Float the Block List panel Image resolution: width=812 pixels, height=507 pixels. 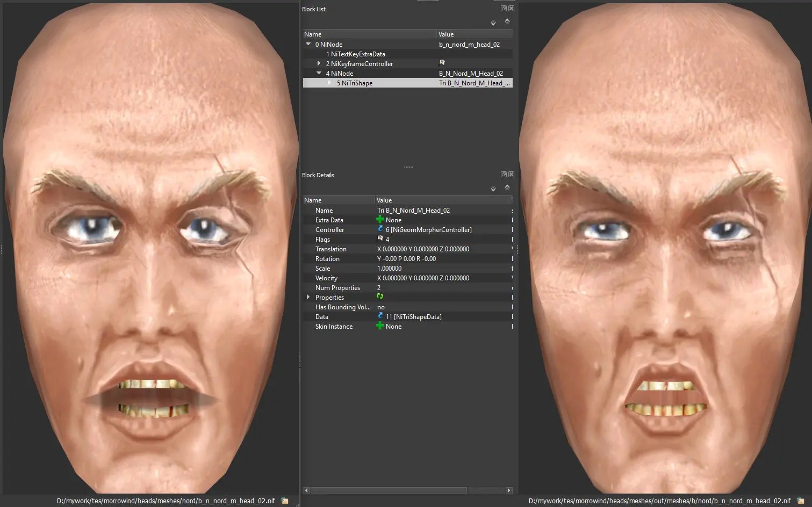[x=504, y=9]
